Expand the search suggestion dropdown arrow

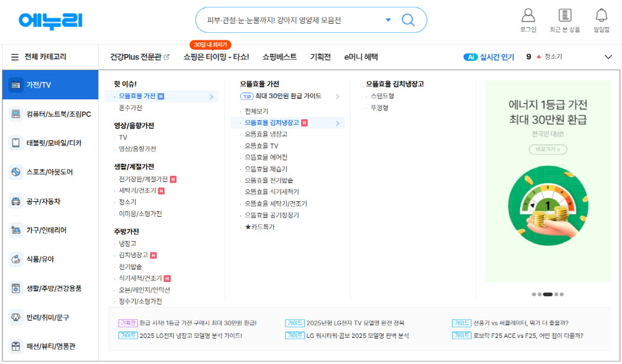tap(388, 20)
